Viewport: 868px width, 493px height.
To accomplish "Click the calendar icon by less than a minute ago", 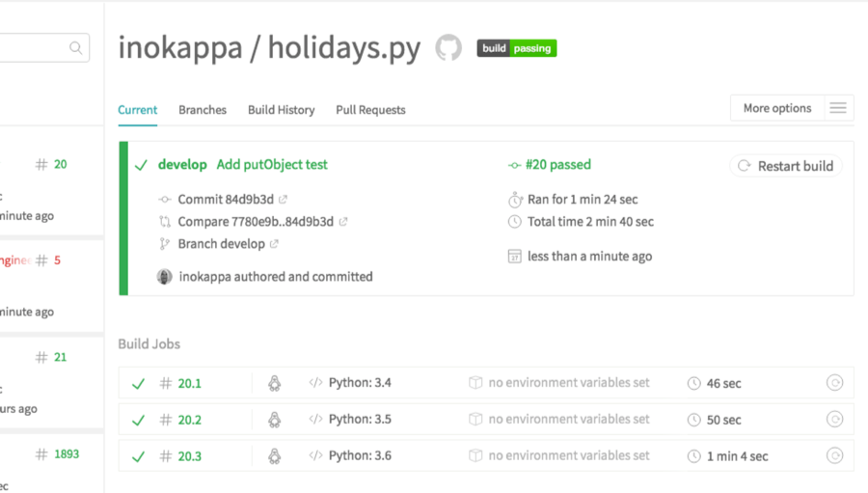I will click(x=515, y=257).
